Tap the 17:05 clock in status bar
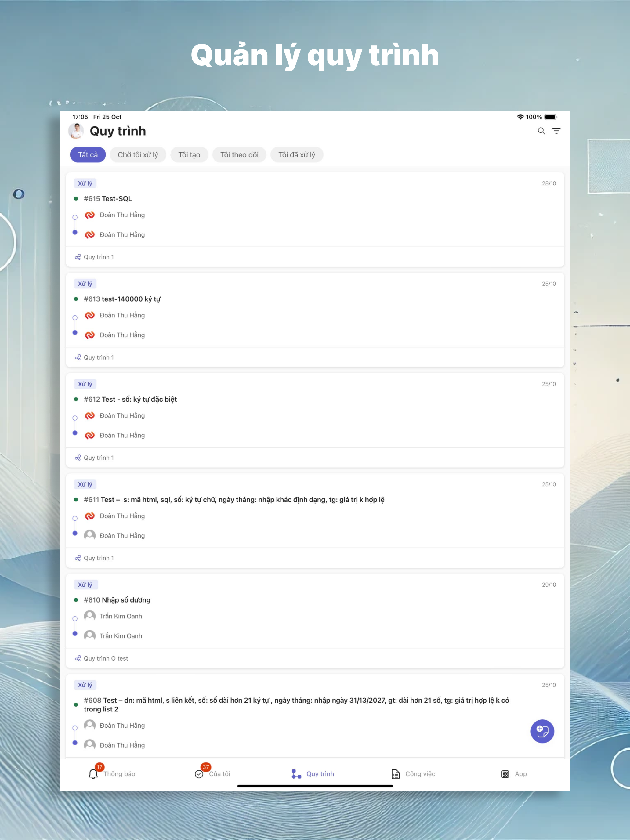 [x=80, y=117]
